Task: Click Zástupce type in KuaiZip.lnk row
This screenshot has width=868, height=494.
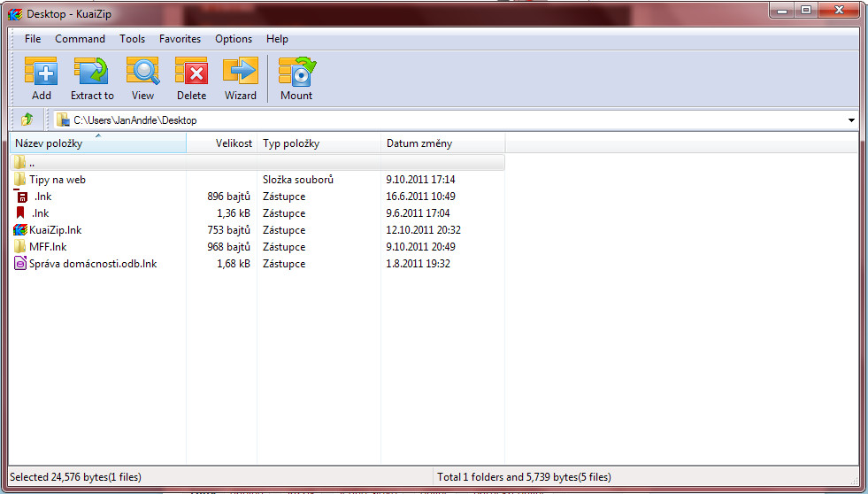Action: pos(284,230)
